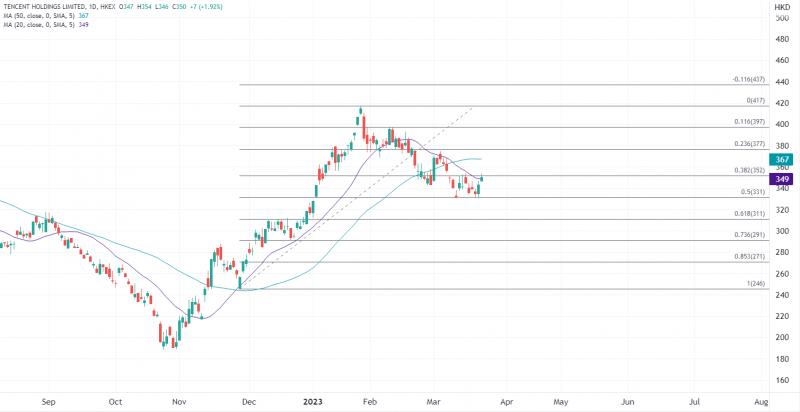The height and width of the screenshot is (412, 800).
Task: Click the Tencent Holdings Limited symbol title
Action: click(47, 7)
